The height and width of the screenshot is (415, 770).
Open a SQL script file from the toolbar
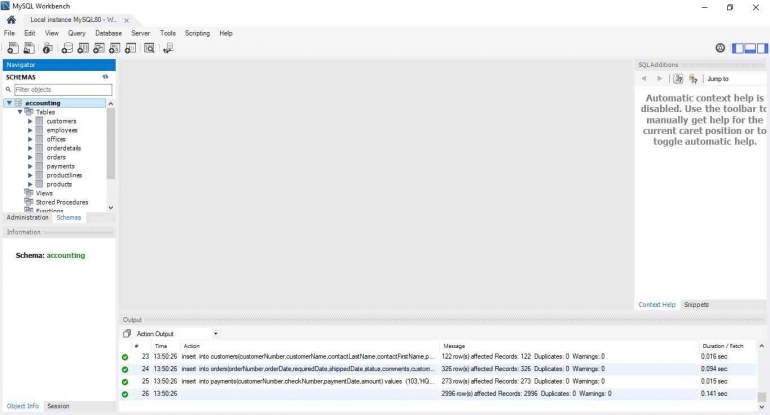point(29,48)
